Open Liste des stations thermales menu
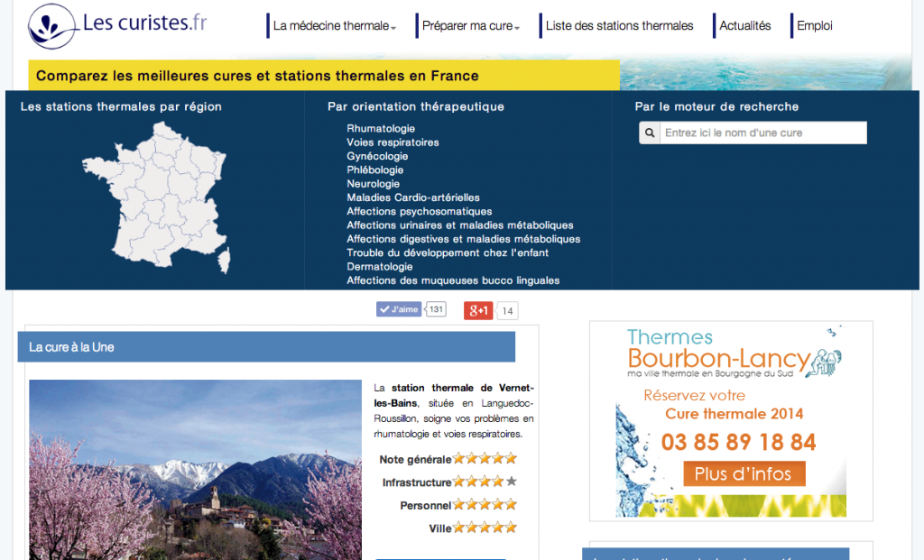Viewport: 924px width, 560px height. [619, 26]
